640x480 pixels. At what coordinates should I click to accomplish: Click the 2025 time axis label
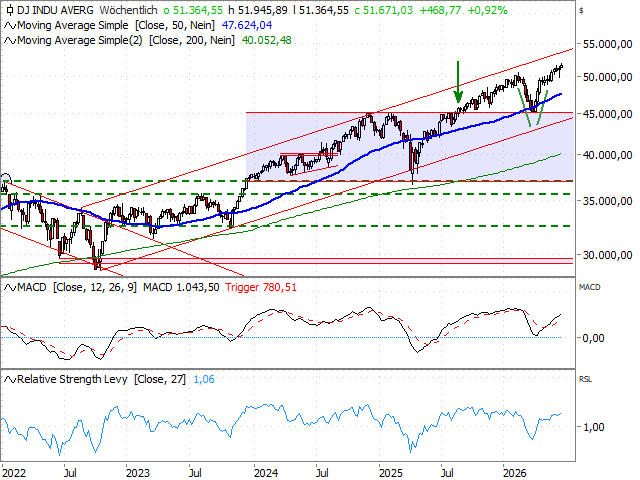(391, 473)
